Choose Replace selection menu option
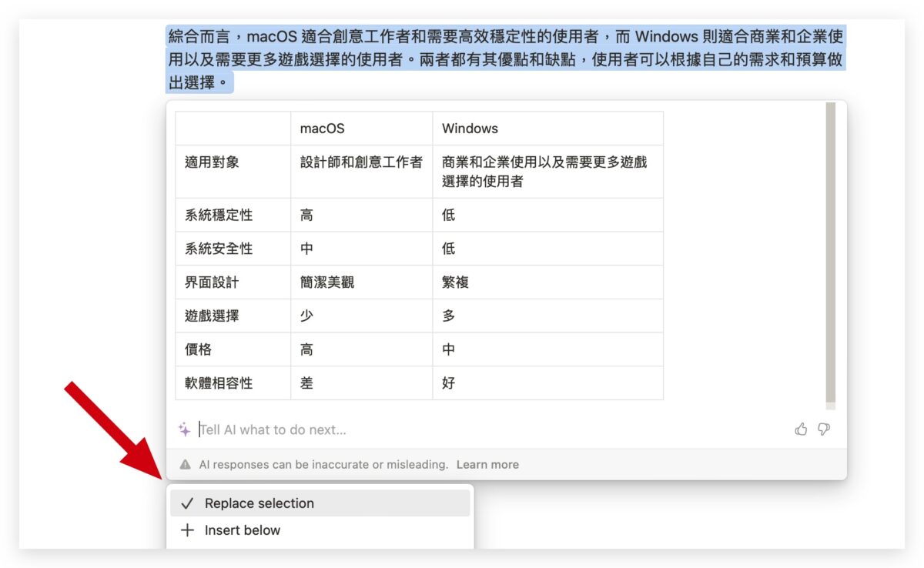Viewport: 924px width, 568px height. point(320,503)
